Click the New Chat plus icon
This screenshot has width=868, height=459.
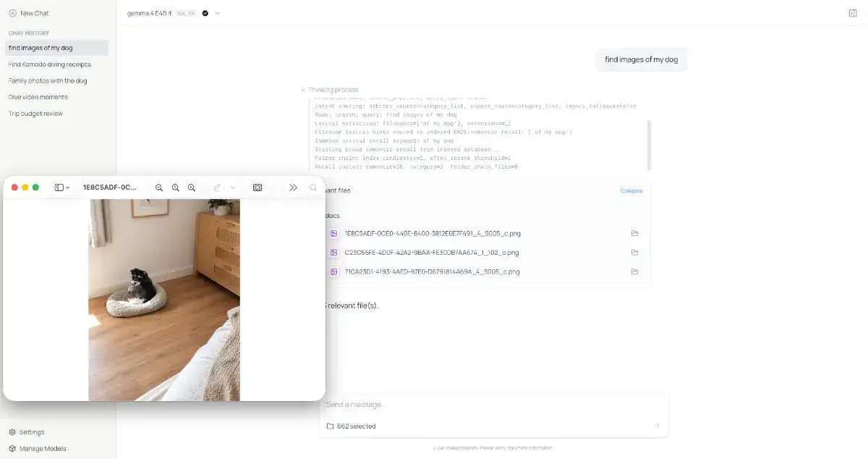coord(12,13)
